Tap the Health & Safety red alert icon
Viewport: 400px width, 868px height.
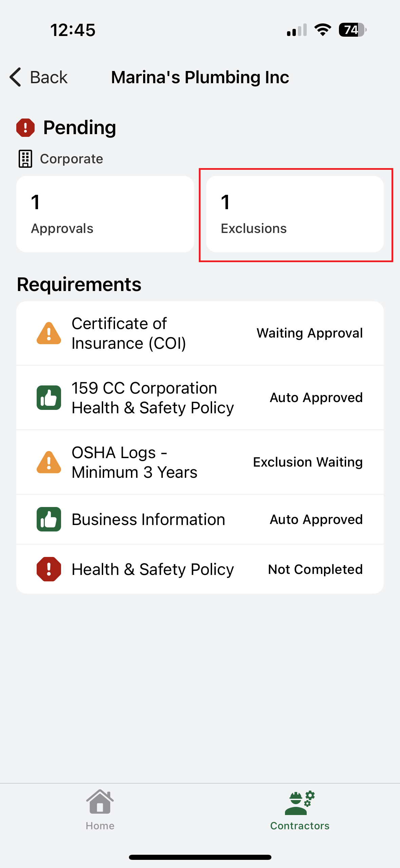(49, 569)
